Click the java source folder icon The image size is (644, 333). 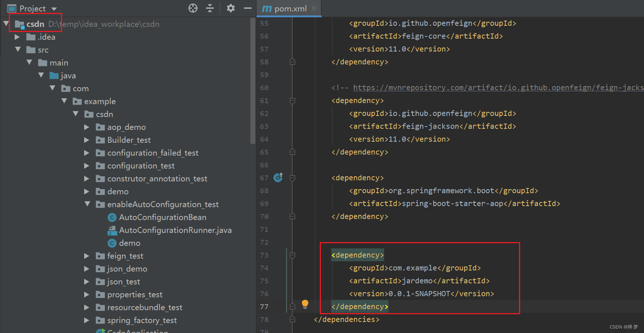point(54,76)
